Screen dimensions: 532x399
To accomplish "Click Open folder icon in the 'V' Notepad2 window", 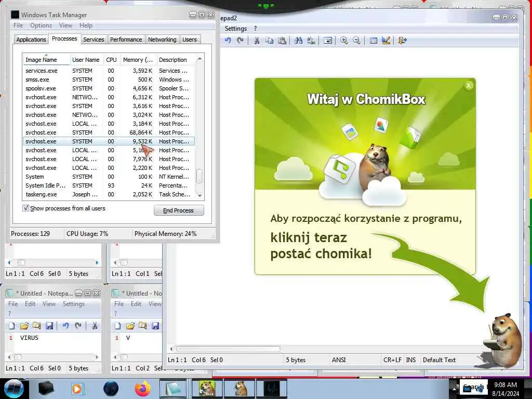I will pos(130,326).
